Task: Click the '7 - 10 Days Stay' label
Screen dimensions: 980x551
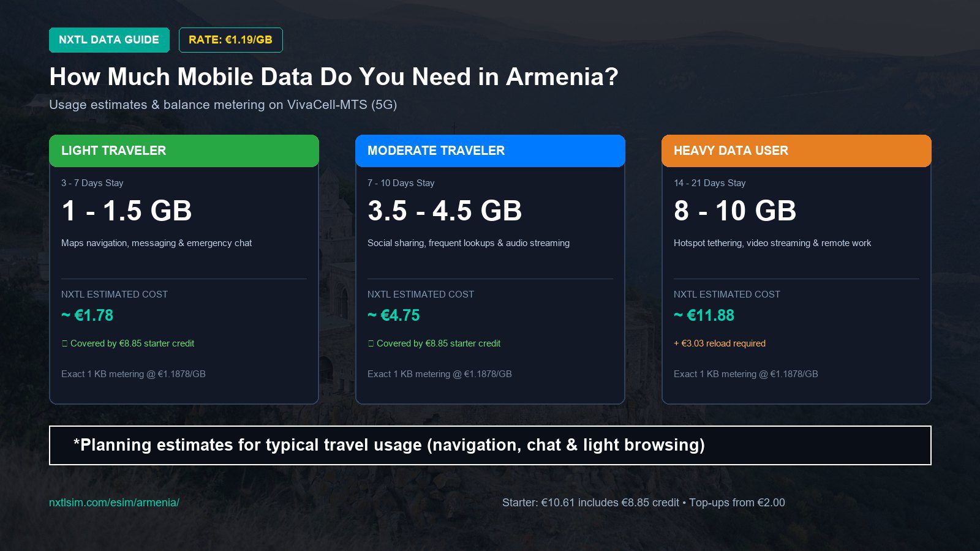Action: pyautogui.click(x=401, y=183)
